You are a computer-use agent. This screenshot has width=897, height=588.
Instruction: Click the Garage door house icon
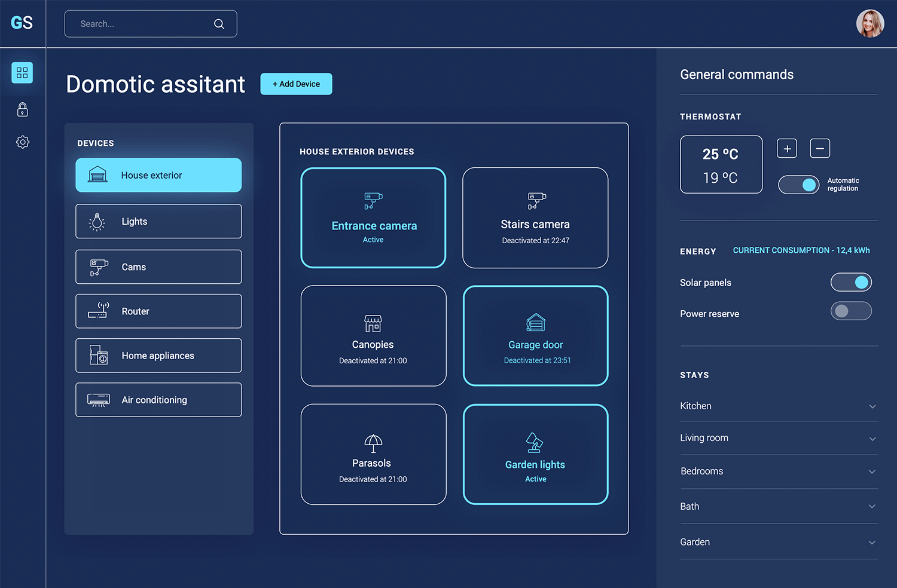[536, 322]
